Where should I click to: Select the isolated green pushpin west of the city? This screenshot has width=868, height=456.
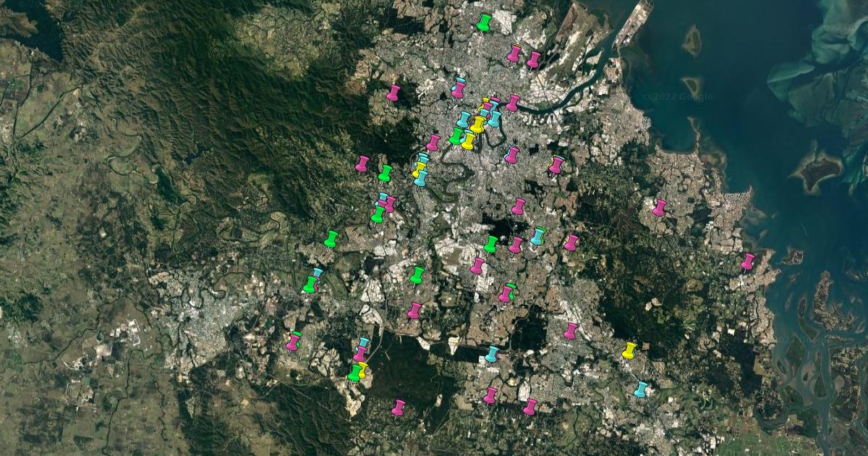coord(331,239)
